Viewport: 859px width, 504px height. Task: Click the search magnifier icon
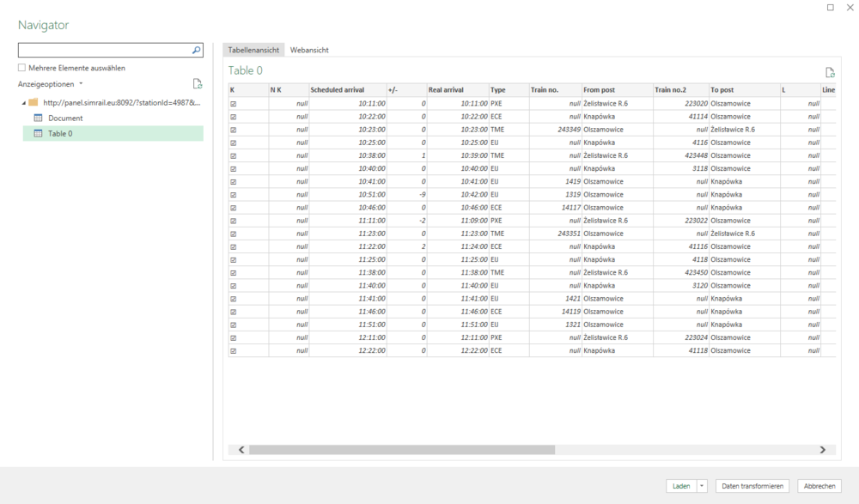pyautogui.click(x=196, y=51)
